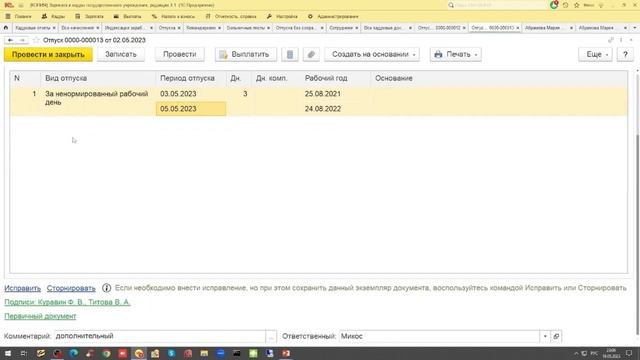
Task: Click the favorites star in title bar
Action: point(577,5)
